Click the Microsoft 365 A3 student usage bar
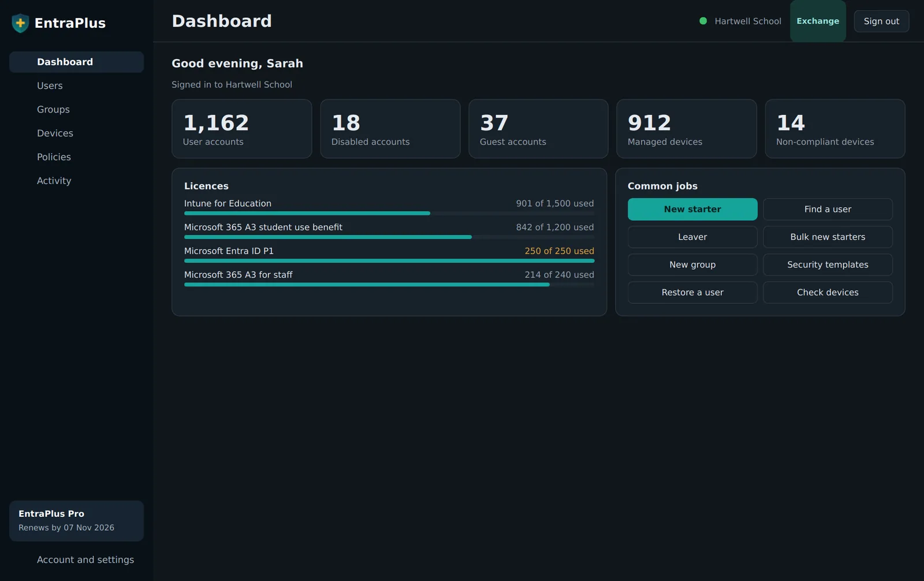The width and height of the screenshot is (924, 581). [389, 237]
